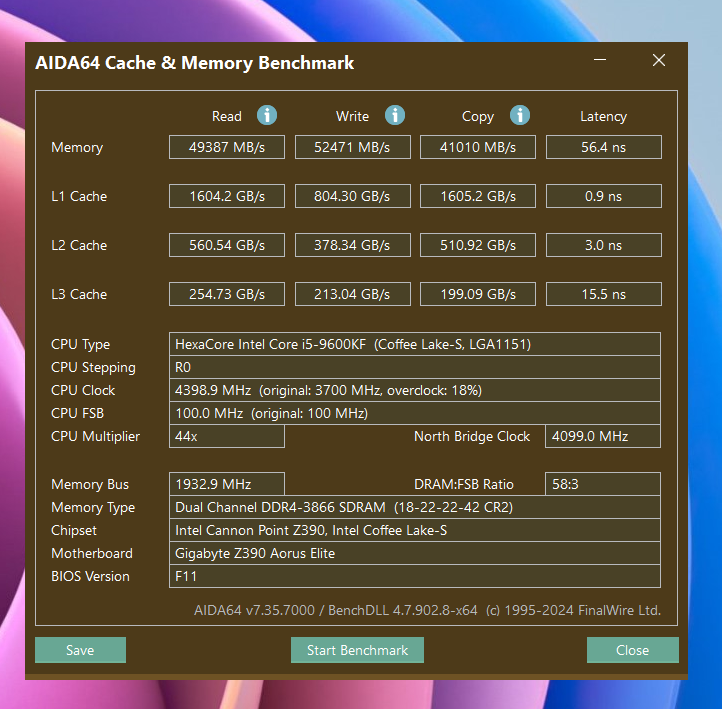Click the CPU Type field HexaCore Intel Core i5-9600KF
The width and height of the screenshot is (722, 709).
click(415, 344)
